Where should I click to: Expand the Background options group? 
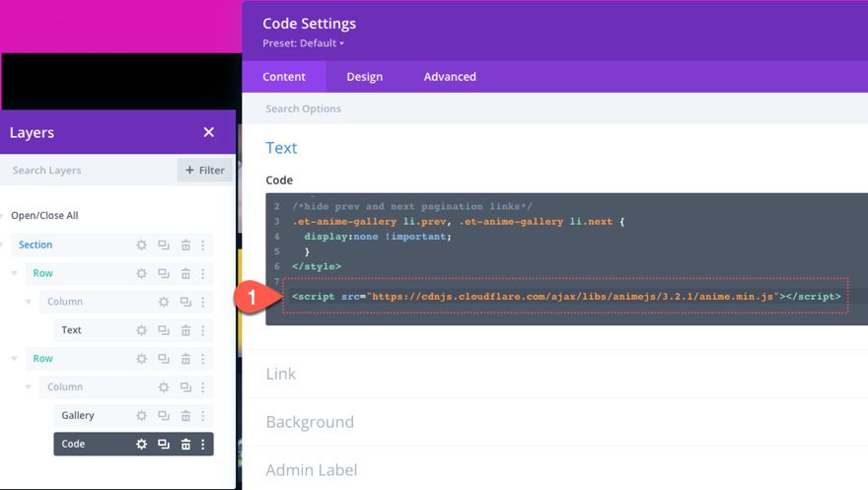(x=310, y=422)
